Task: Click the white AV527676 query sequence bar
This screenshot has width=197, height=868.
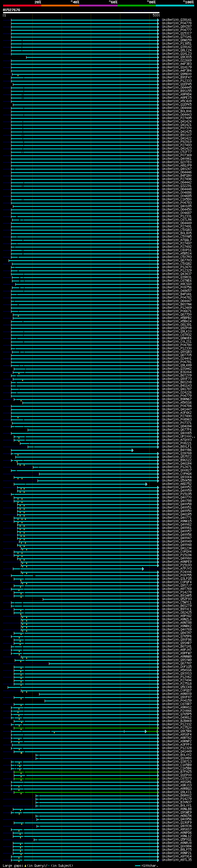Action: point(81,13)
